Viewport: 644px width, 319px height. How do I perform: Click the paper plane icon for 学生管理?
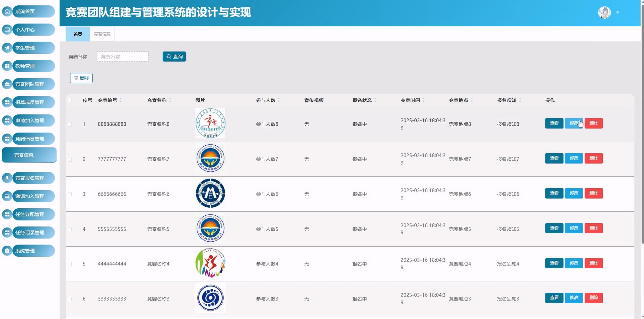pos(7,48)
